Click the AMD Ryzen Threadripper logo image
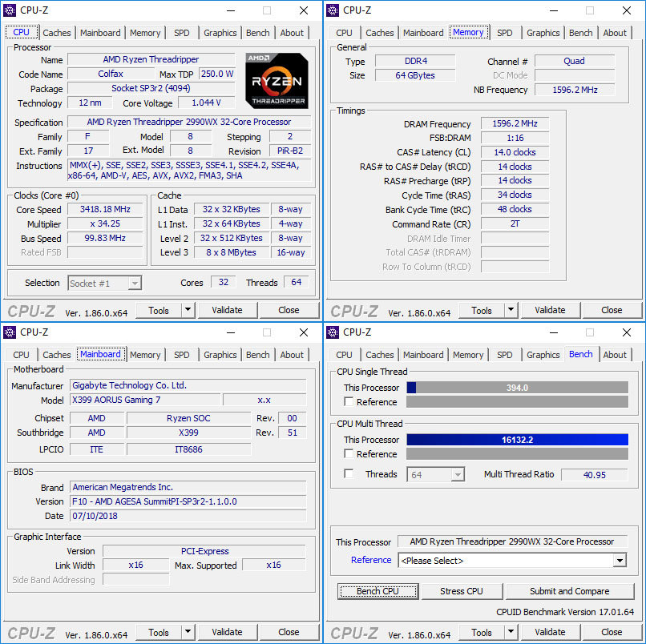The image size is (646, 644). [x=277, y=79]
